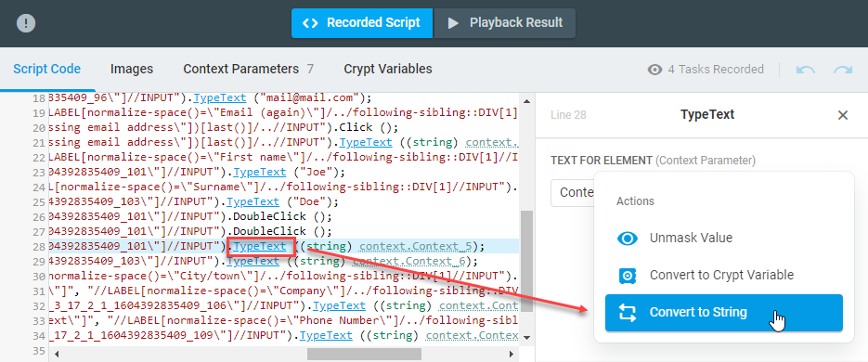Close the TypeText line 28 panel
The image size is (868, 362).
[x=843, y=115]
